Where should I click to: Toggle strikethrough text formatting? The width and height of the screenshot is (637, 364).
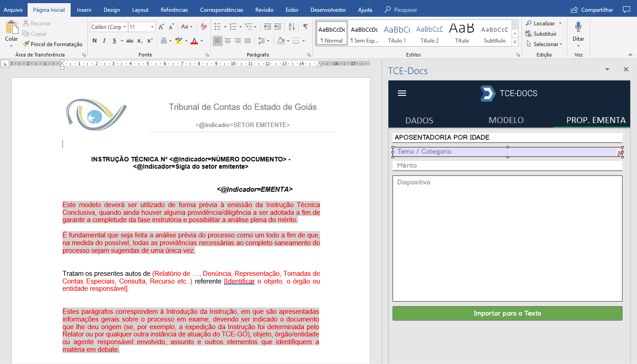point(130,41)
